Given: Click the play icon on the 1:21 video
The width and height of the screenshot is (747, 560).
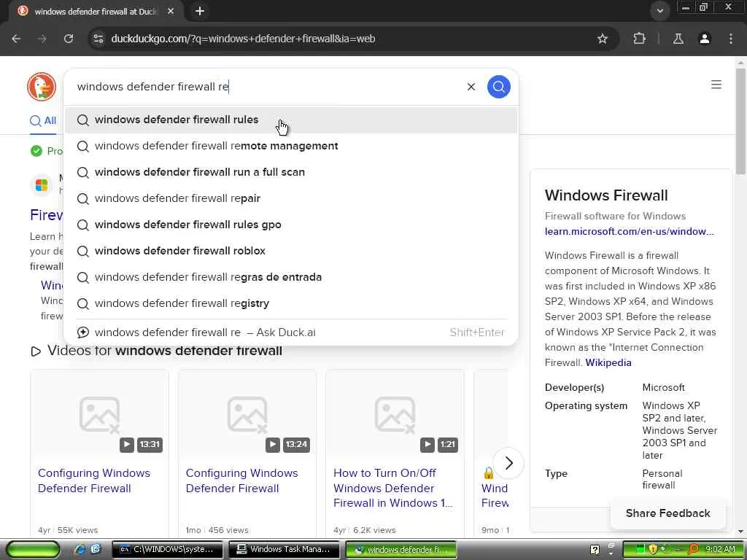Looking at the screenshot, I should 427,445.
